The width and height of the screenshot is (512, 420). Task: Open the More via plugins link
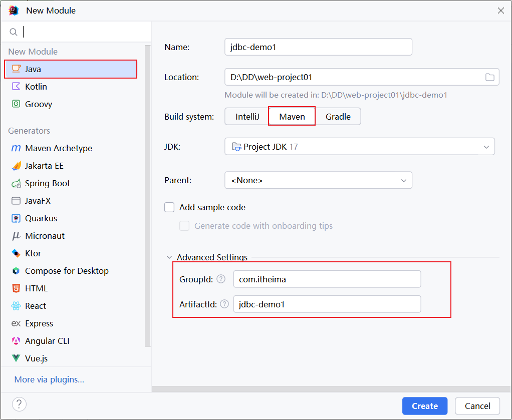pos(49,379)
